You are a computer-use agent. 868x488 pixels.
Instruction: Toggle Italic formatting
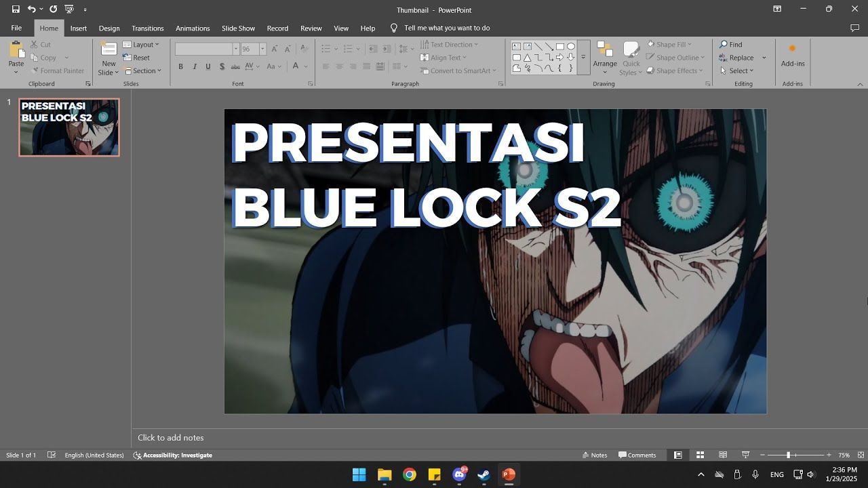195,66
